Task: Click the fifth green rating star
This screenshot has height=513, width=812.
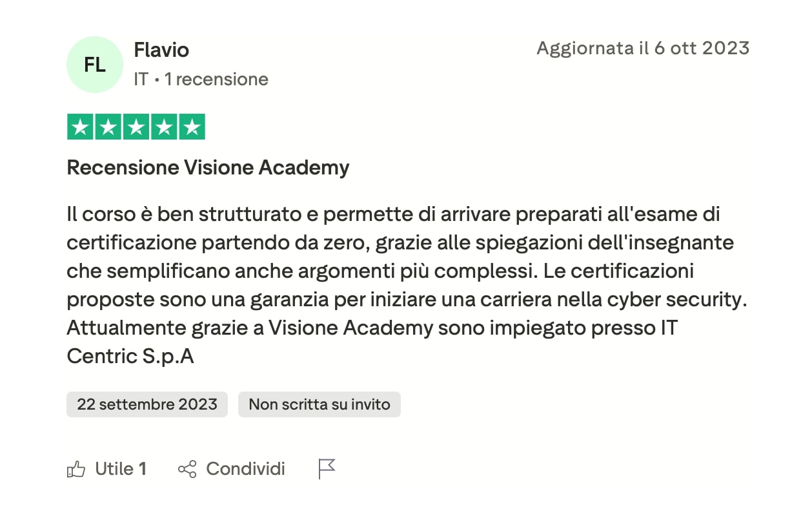Action: point(192,127)
